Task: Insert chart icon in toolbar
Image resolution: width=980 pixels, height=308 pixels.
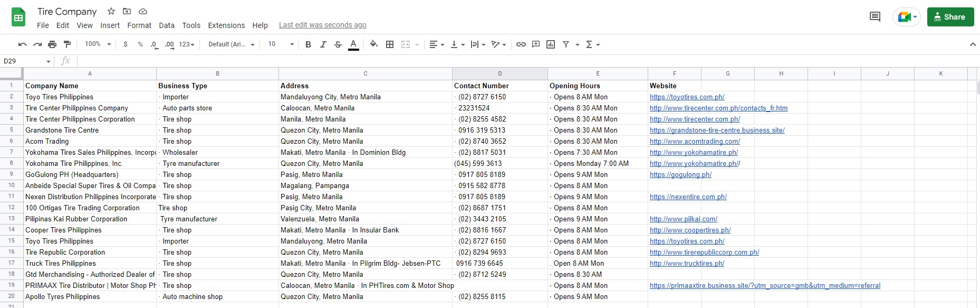Action: [x=551, y=44]
